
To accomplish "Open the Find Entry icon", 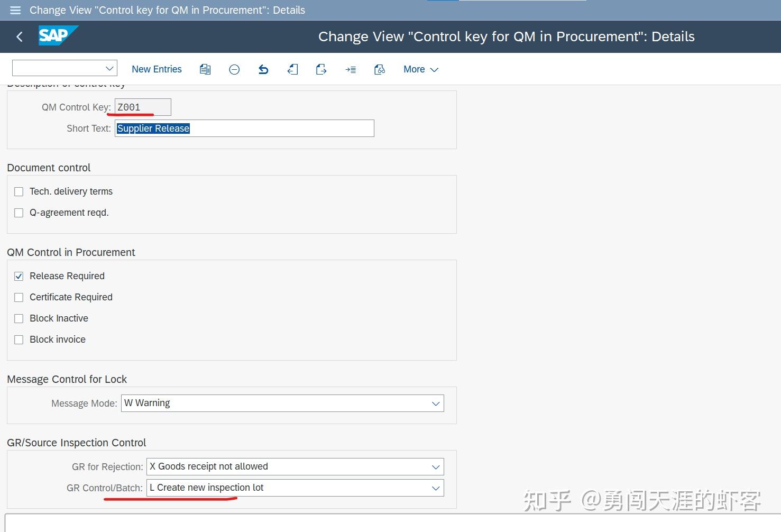I will tap(380, 69).
